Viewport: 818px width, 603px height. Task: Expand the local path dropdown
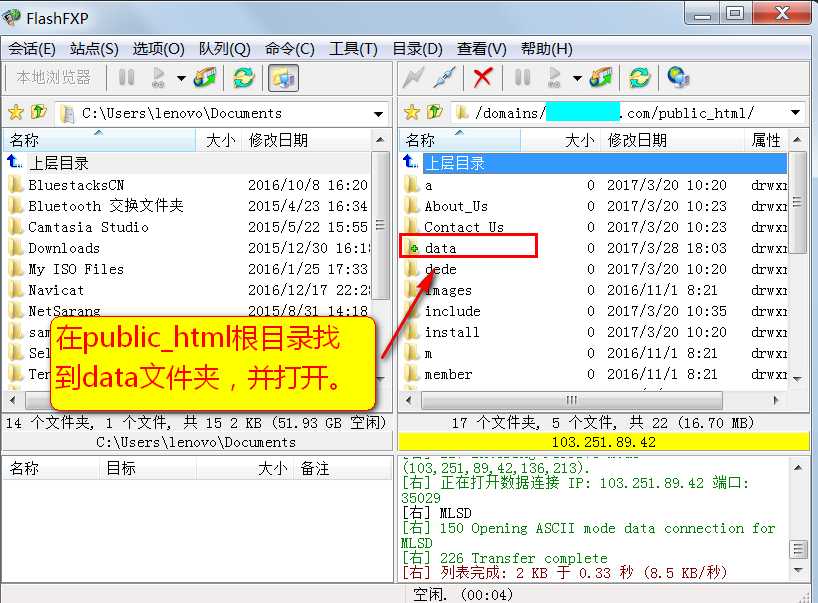click(x=379, y=114)
